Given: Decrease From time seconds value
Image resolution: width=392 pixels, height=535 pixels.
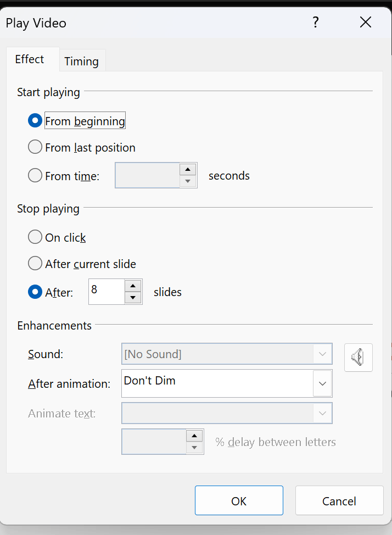Looking at the screenshot, I should [x=188, y=181].
